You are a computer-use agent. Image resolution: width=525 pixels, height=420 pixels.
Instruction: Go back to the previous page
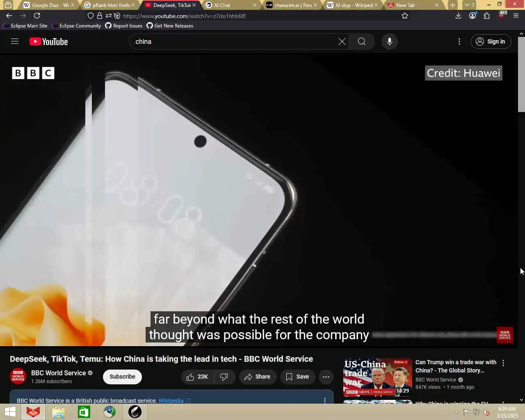coord(9,16)
